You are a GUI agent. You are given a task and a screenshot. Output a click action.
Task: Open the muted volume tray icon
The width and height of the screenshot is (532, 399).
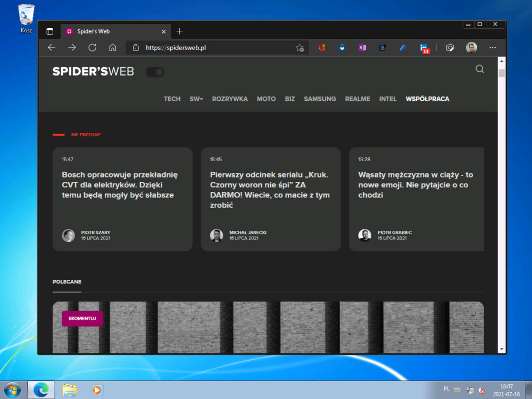point(481,390)
